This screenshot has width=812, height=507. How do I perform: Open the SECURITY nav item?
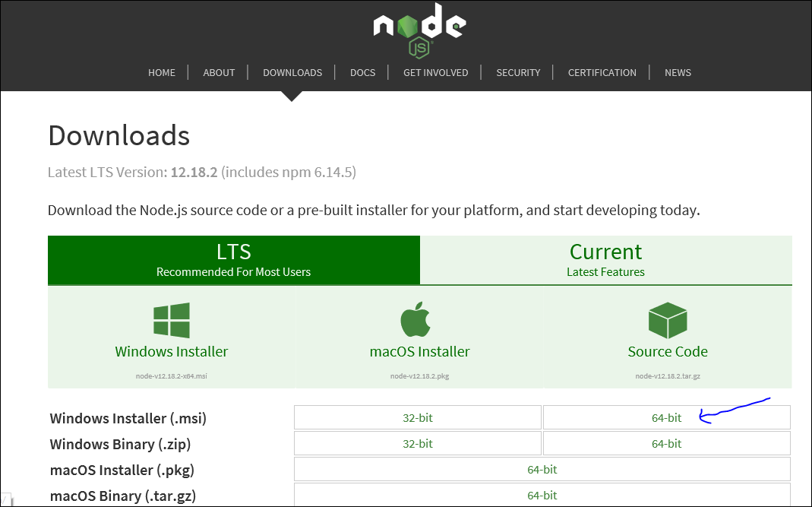518,72
